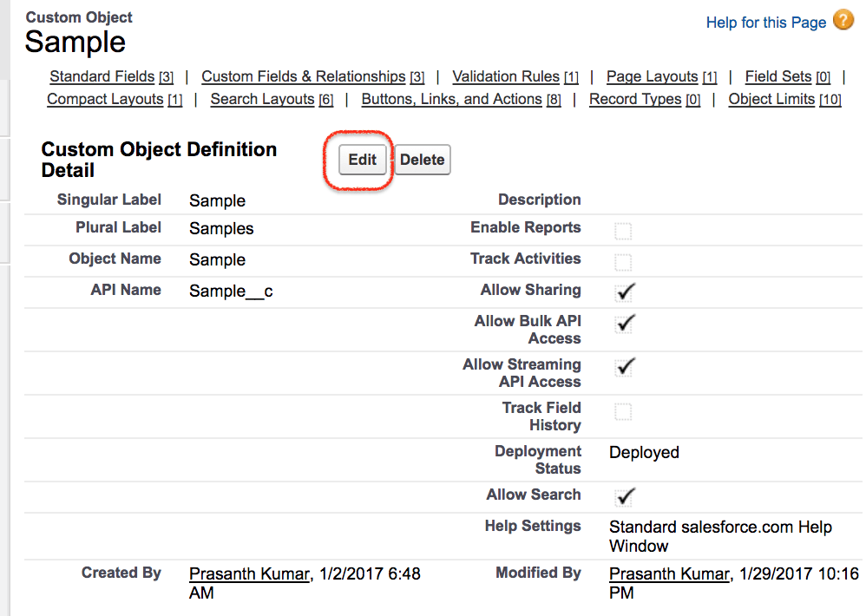
Task: Open the Validation Rules link
Action: click(x=506, y=76)
